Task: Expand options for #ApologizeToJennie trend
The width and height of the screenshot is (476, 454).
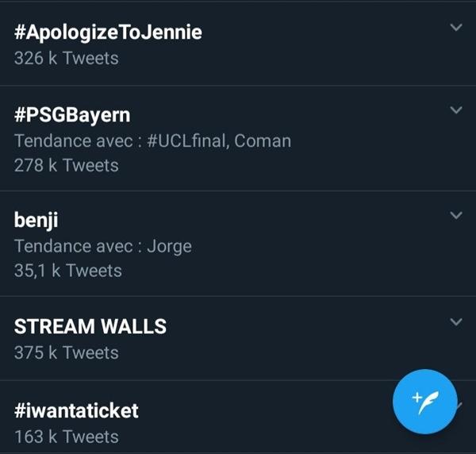Action: pos(455,28)
